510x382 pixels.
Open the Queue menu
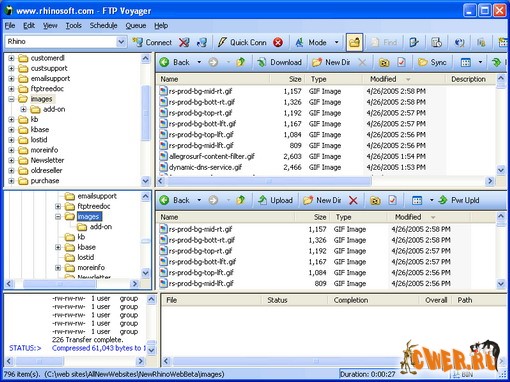coord(136,26)
